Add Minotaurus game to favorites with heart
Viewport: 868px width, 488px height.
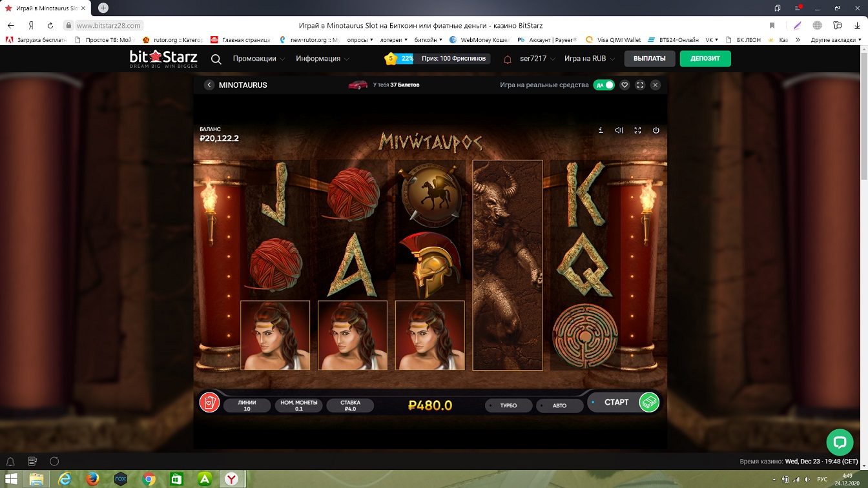pos(625,85)
